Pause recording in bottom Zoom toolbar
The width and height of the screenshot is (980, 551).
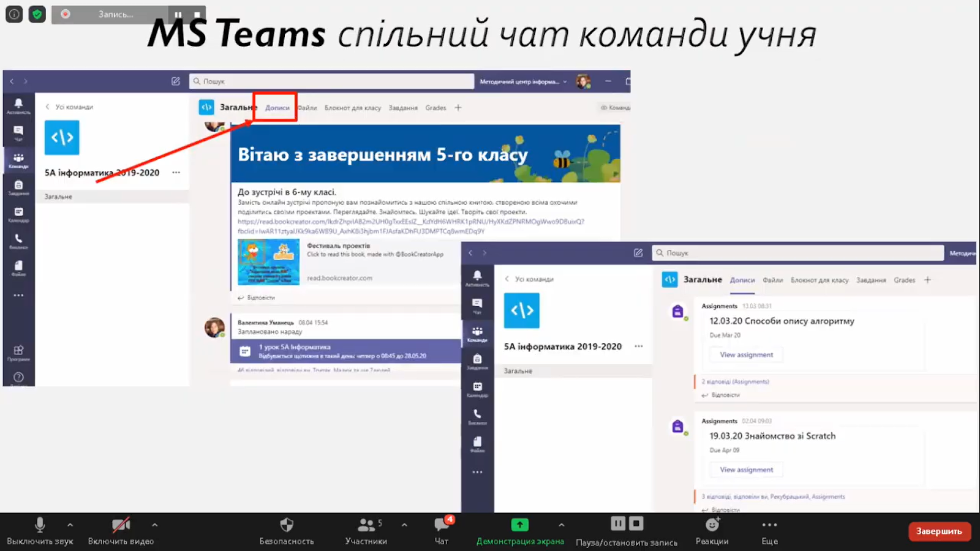pos(618,523)
